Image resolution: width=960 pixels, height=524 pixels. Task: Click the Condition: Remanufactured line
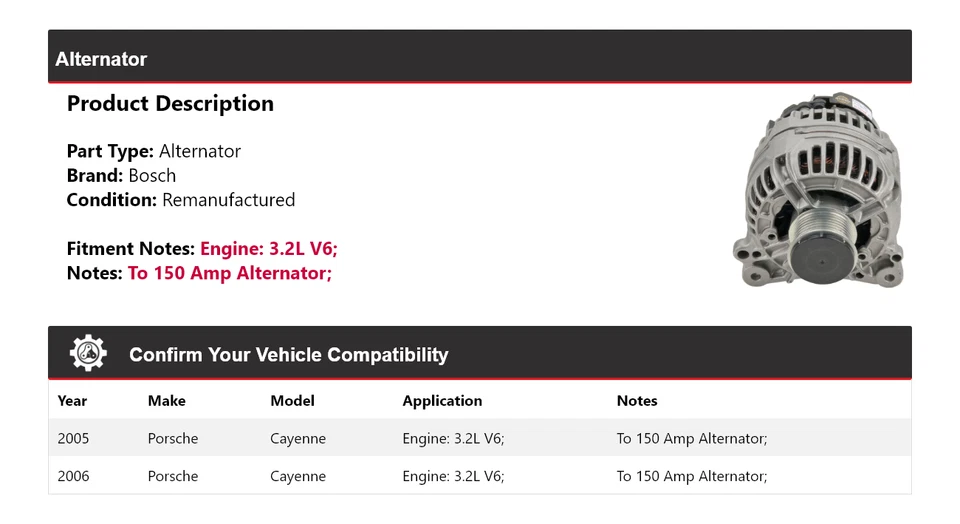(x=180, y=200)
